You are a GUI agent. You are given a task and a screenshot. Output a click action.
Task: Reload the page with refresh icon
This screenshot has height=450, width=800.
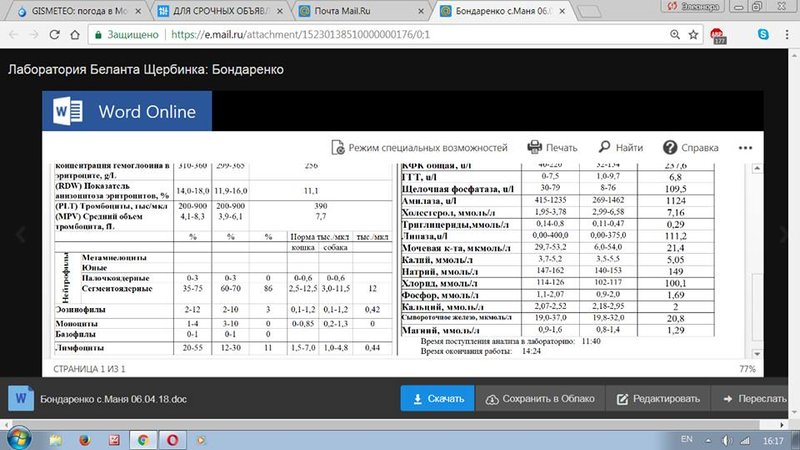click(x=55, y=35)
